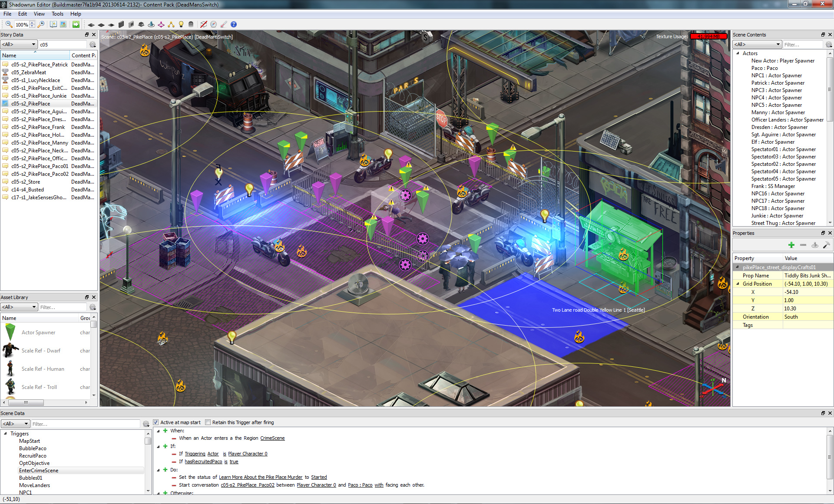Screen dimensions: 834x504
Task: Open the View menu
Action: tap(39, 14)
